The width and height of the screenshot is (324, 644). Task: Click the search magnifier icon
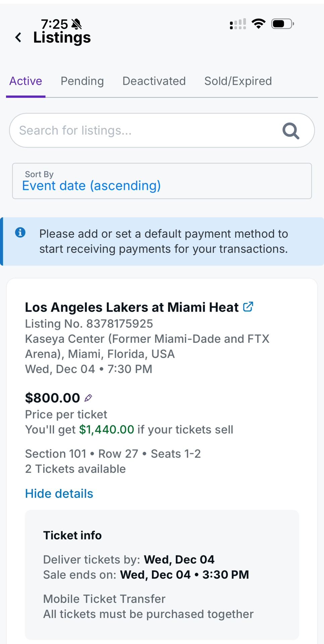[x=290, y=130]
